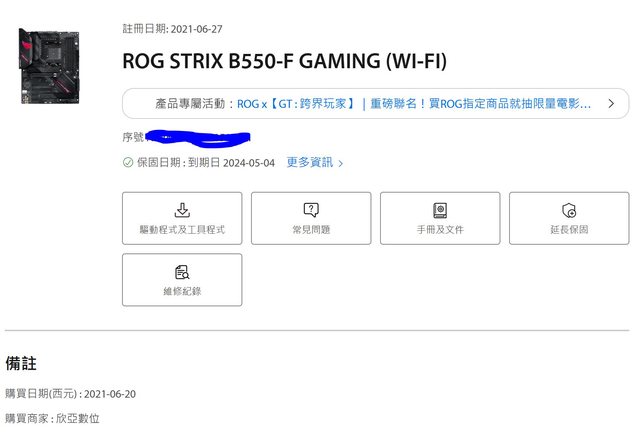Go to the 手冊及文件 label
Screen dimensions: 640x442
pyautogui.click(x=440, y=229)
